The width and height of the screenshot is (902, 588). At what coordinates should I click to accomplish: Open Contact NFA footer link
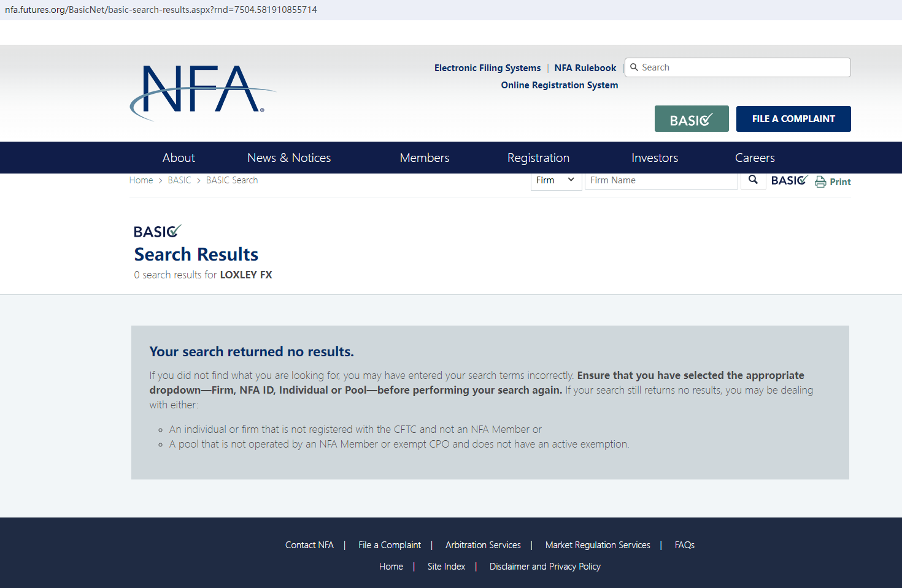coord(309,545)
